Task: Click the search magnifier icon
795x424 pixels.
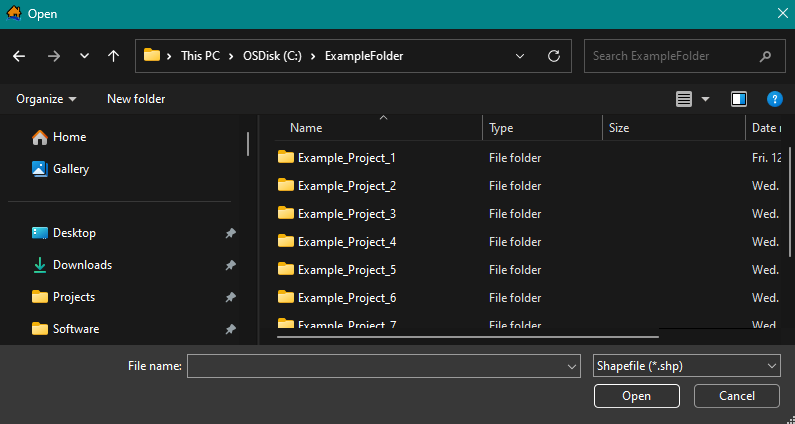Action: [x=765, y=56]
